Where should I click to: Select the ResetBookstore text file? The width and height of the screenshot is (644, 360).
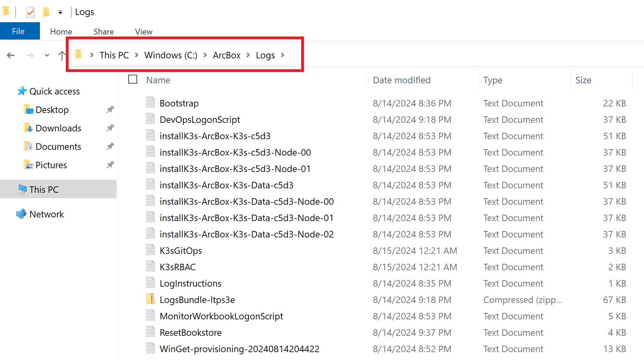pos(191,332)
